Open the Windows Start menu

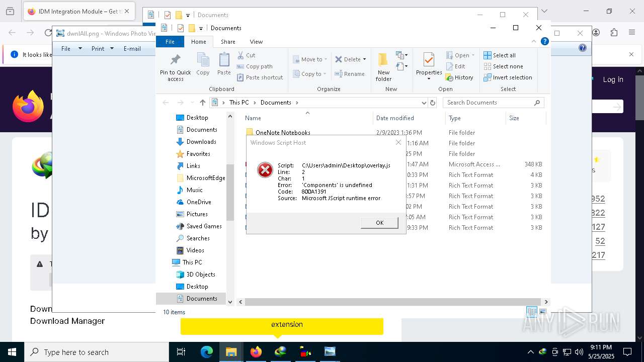(x=12, y=352)
